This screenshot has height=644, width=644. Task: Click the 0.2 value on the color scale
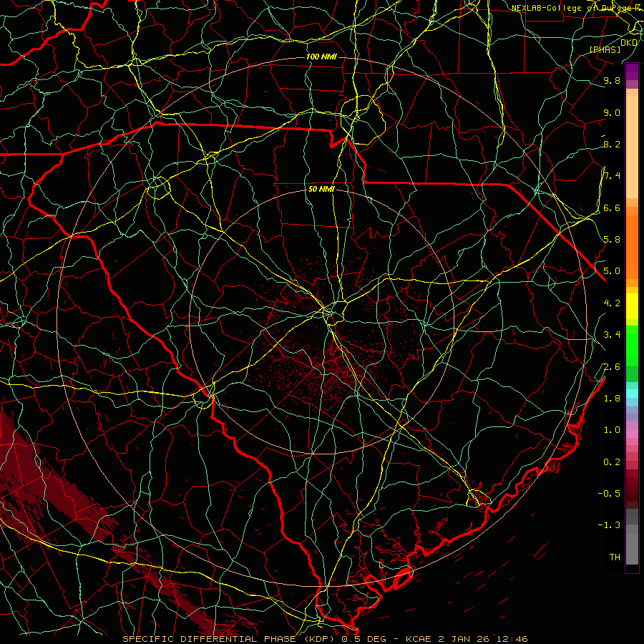click(612, 462)
